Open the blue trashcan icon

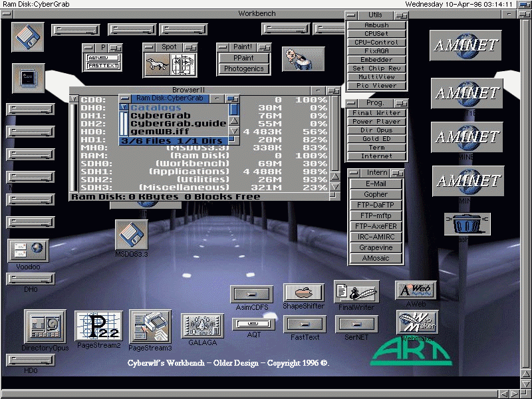(x=467, y=224)
